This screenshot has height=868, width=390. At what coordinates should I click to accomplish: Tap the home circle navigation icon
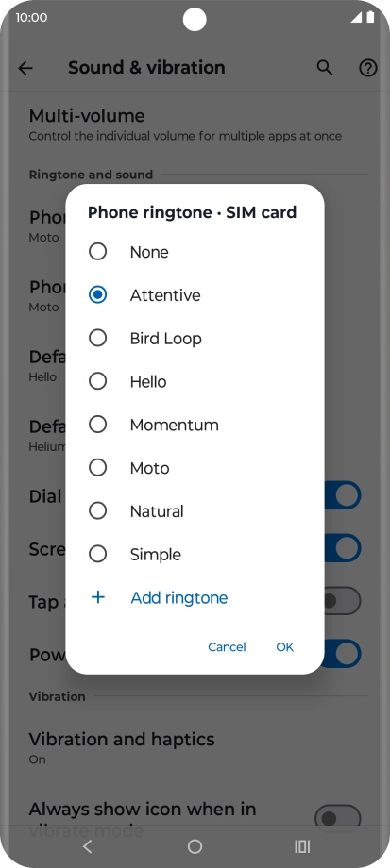click(195, 846)
